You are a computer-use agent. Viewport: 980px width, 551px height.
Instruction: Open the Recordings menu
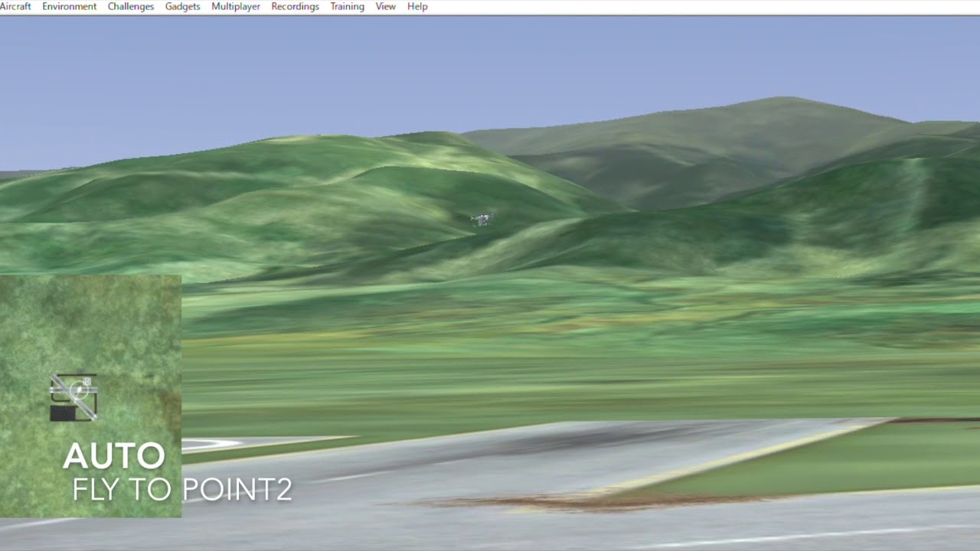(295, 6)
